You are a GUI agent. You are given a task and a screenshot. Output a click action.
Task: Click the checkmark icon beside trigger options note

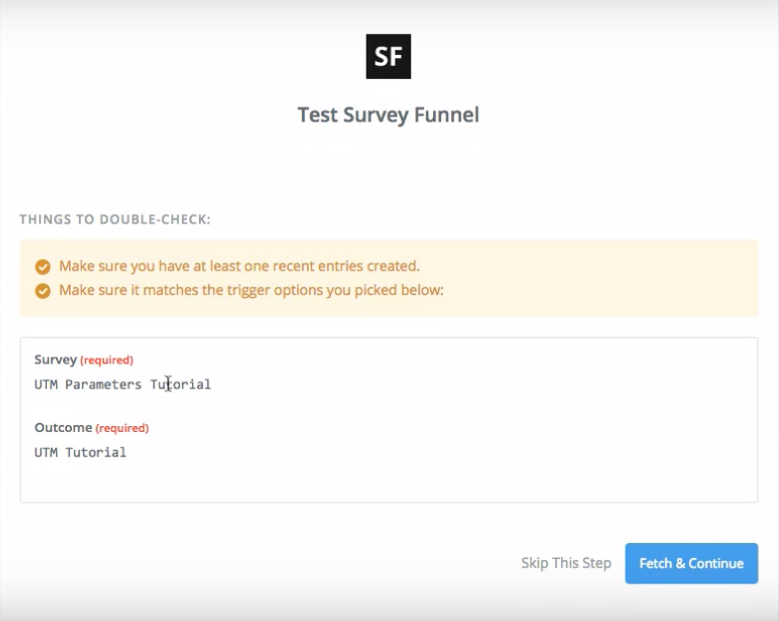pos(43,291)
